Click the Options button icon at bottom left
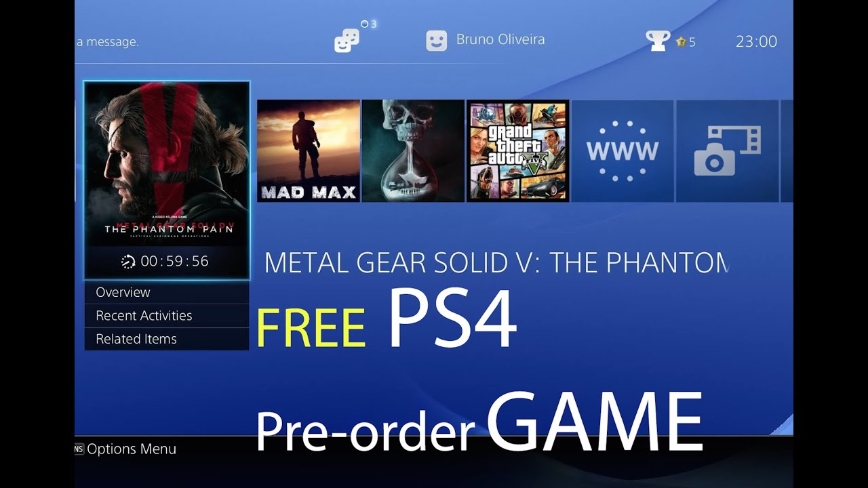Image resolution: width=868 pixels, height=488 pixels. tap(79, 449)
